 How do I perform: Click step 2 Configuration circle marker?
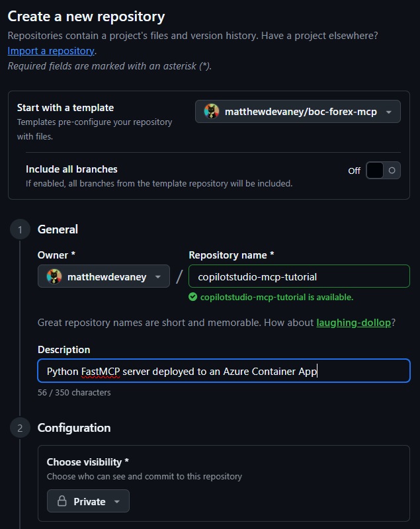[20, 428]
